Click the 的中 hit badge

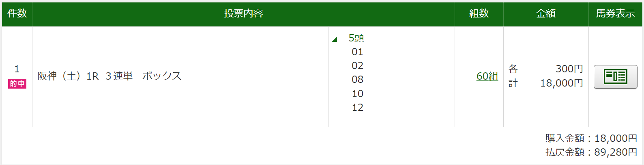[17, 84]
